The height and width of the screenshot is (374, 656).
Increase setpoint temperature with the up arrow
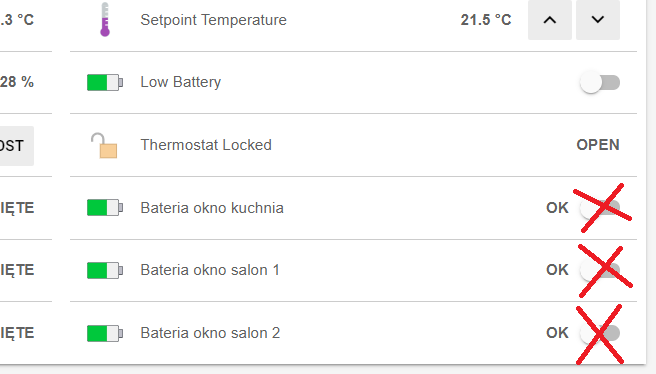pyautogui.click(x=550, y=20)
